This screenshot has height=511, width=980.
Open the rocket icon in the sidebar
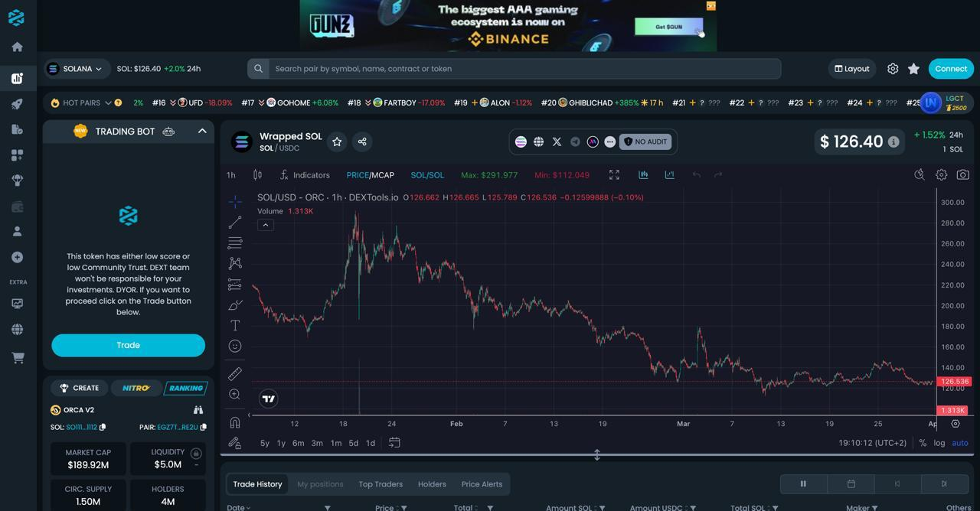click(x=17, y=103)
